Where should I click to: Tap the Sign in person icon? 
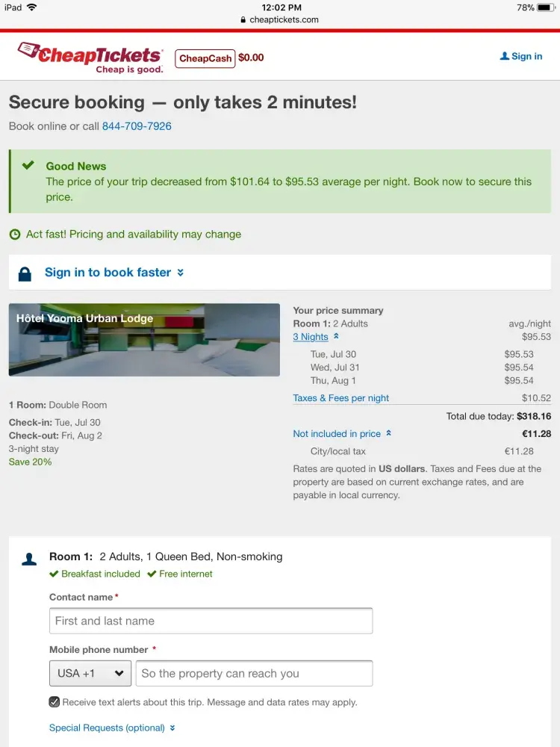[x=505, y=56]
